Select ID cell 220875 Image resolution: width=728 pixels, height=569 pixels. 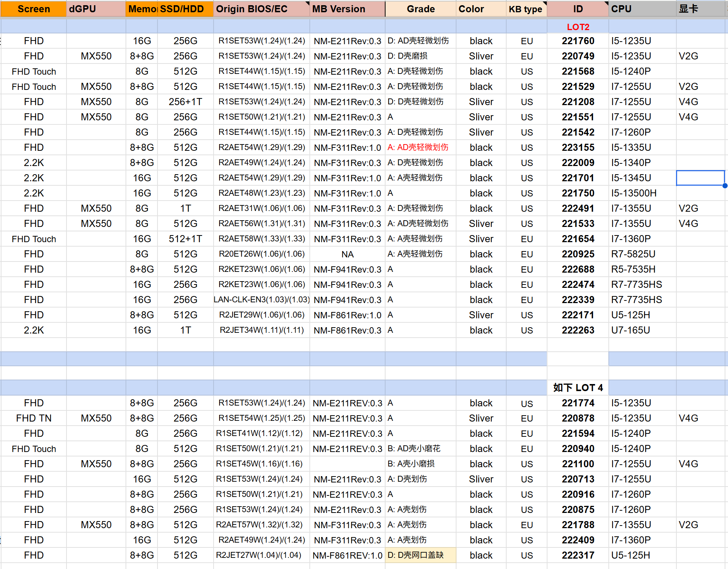(578, 510)
